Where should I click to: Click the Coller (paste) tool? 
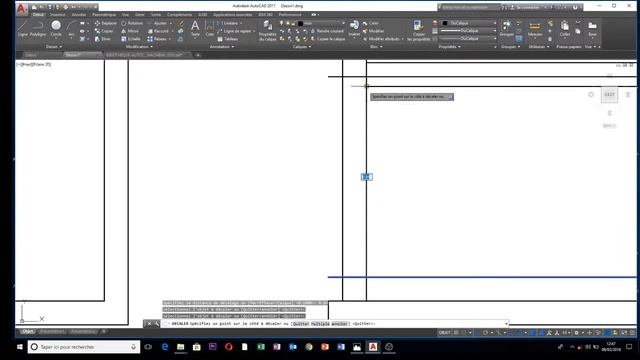tap(564, 29)
